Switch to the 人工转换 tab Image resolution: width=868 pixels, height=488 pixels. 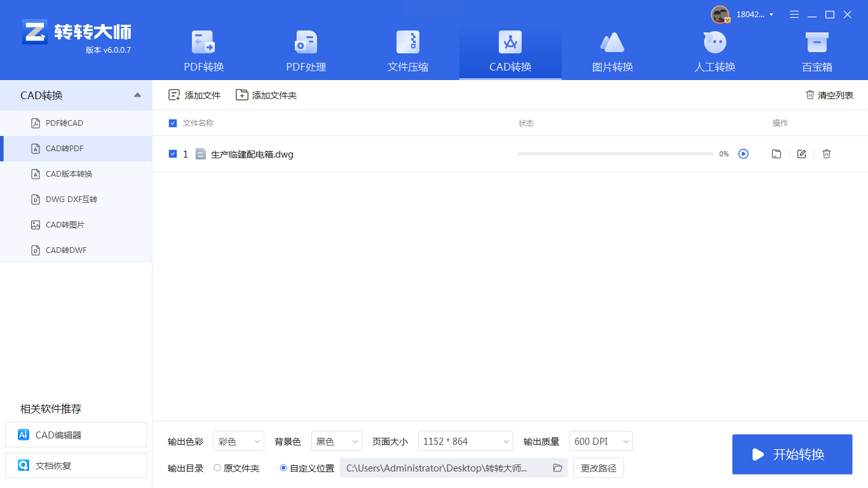point(715,51)
